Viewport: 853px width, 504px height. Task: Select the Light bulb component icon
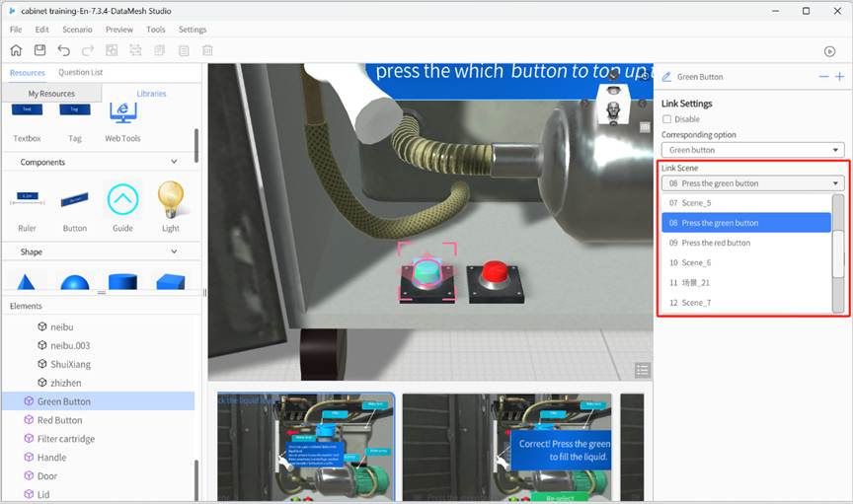point(171,200)
